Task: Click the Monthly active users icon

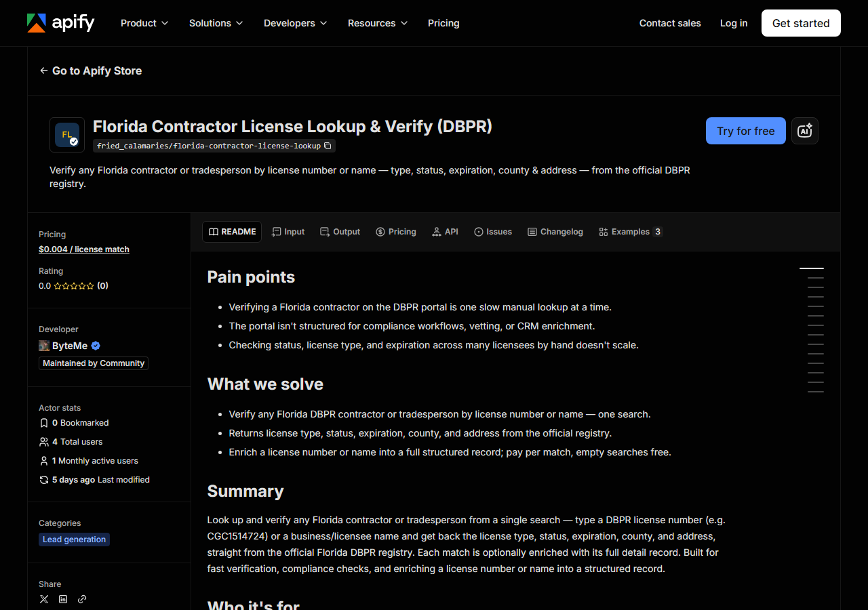Action: click(44, 461)
